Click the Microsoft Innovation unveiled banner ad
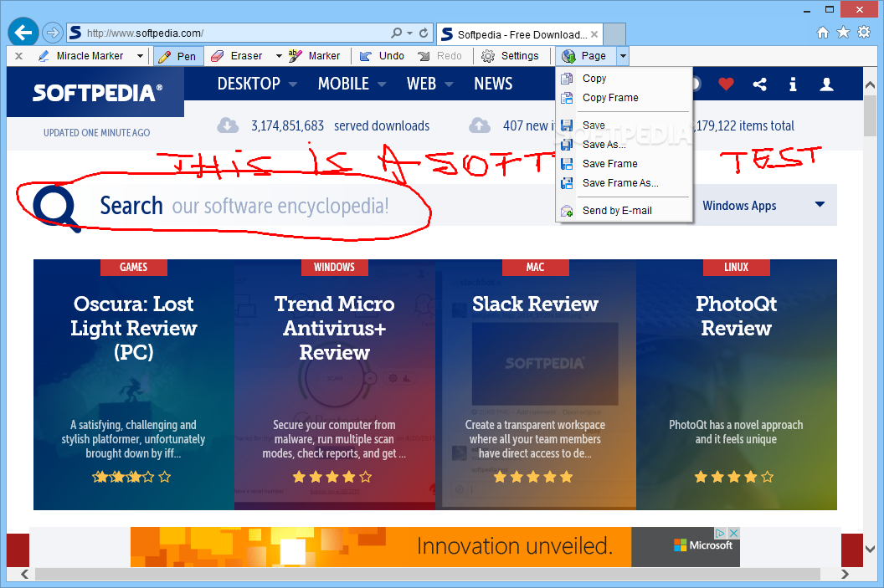This screenshot has height=588, width=884. (434, 547)
